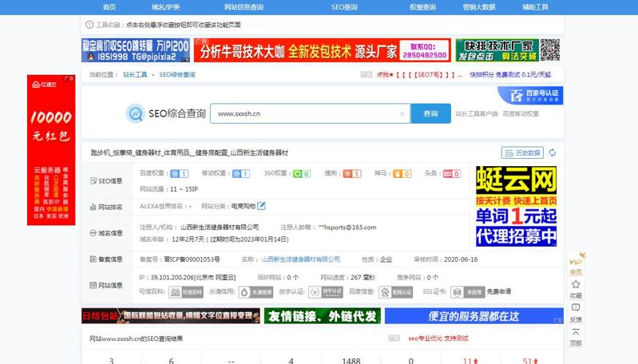This screenshot has width=638, height=364.
Task: Open 百度移动权重 link
Action: pos(521,114)
